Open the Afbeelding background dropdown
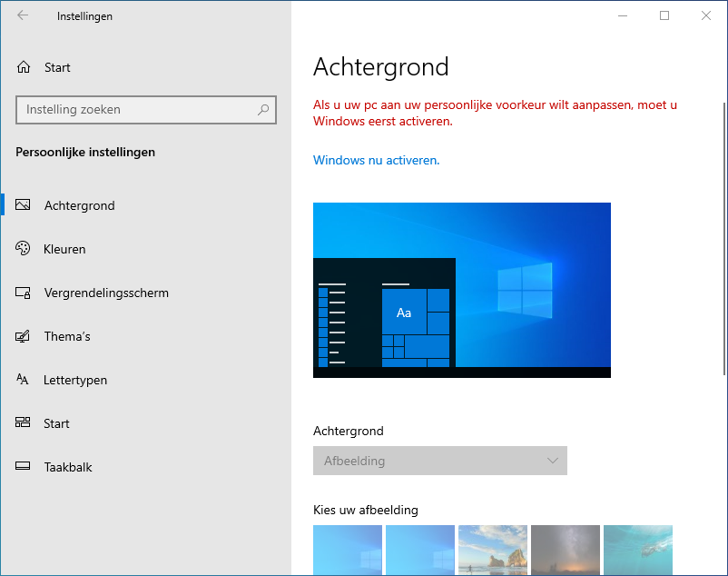Image resolution: width=728 pixels, height=576 pixels. click(427, 461)
